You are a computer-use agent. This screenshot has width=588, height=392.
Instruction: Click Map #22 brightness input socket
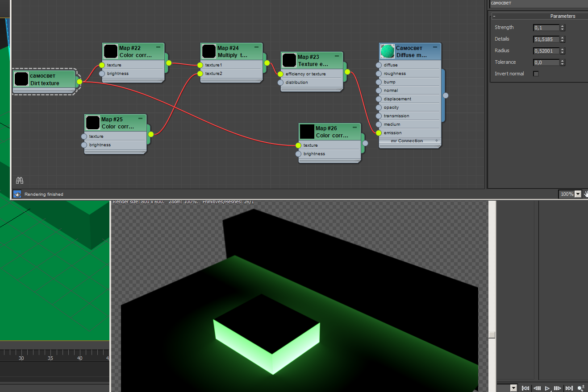(102, 74)
